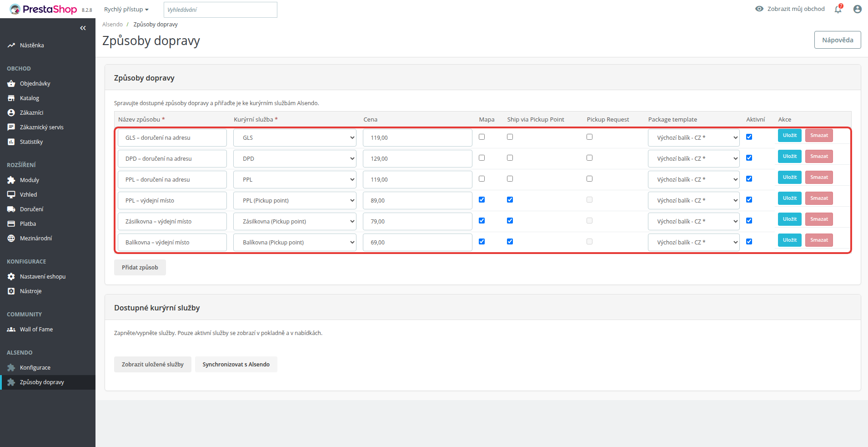This screenshot has height=447, width=868.
Task: Click the Doručení truck icon
Action: [x=11, y=209]
